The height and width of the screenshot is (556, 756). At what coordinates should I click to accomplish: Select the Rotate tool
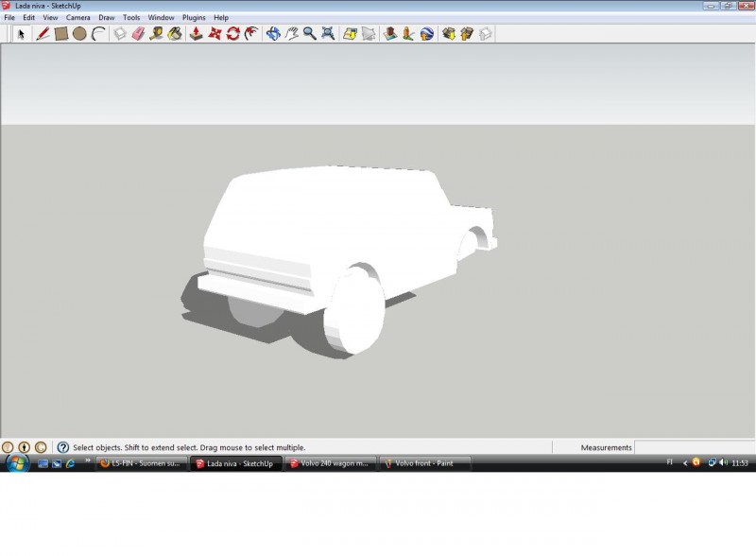pyautogui.click(x=232, y=34)
